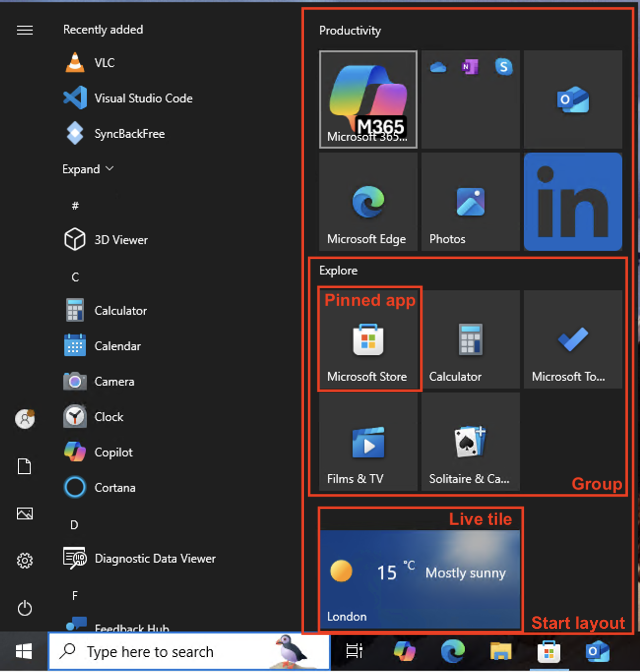The image size is (640, 672).
Task: Launch Solitaire & Casual Games
Action: (x=470, y=442)
